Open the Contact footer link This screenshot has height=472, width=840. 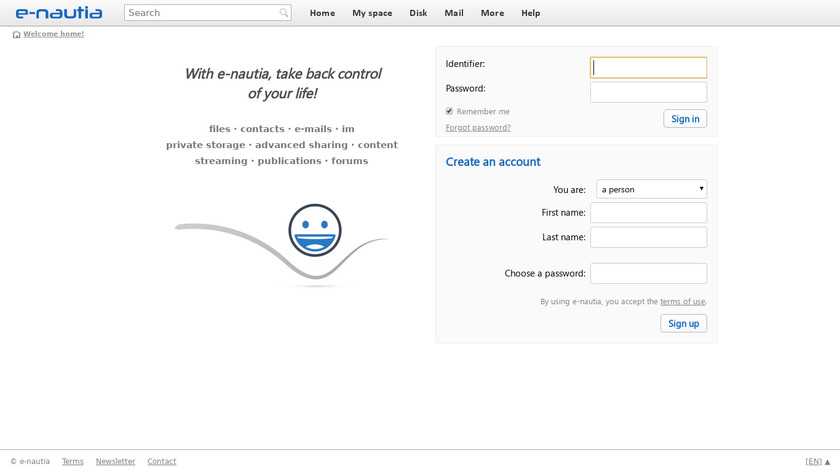tap(161, 461)
